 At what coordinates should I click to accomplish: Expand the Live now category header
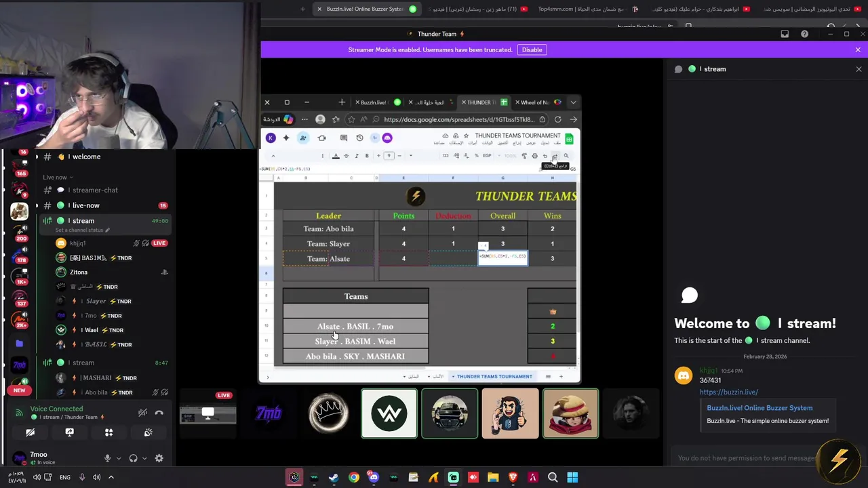(58, 178)
